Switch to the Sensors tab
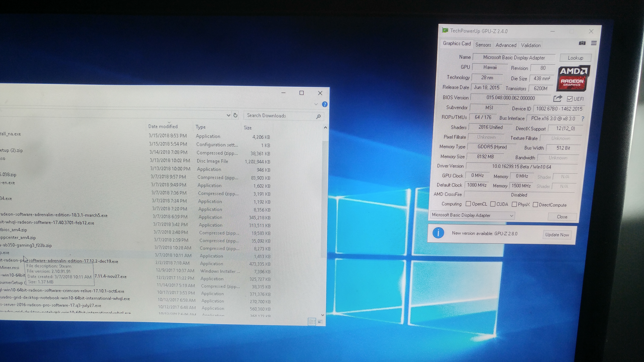644x362 pixels. pos(483,45)
